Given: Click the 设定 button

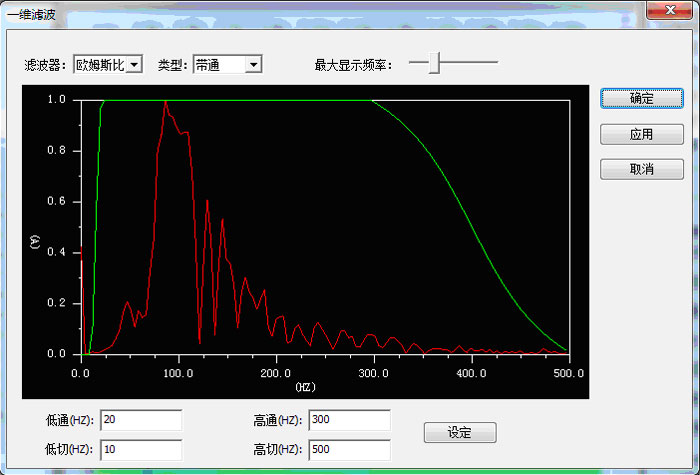Looking at the screenshot, I should 459,433.
